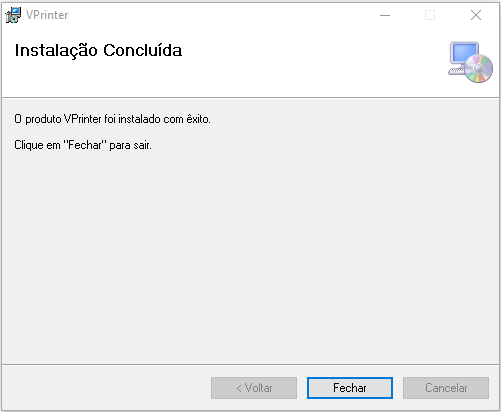Click the VPrinter window title text

[47, 15]
